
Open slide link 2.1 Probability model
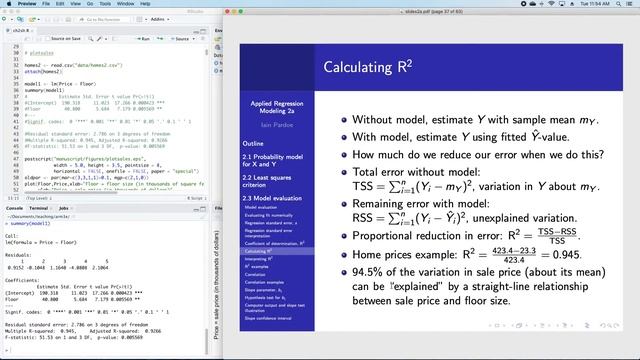pyautogui.click(x=273, y=160)
